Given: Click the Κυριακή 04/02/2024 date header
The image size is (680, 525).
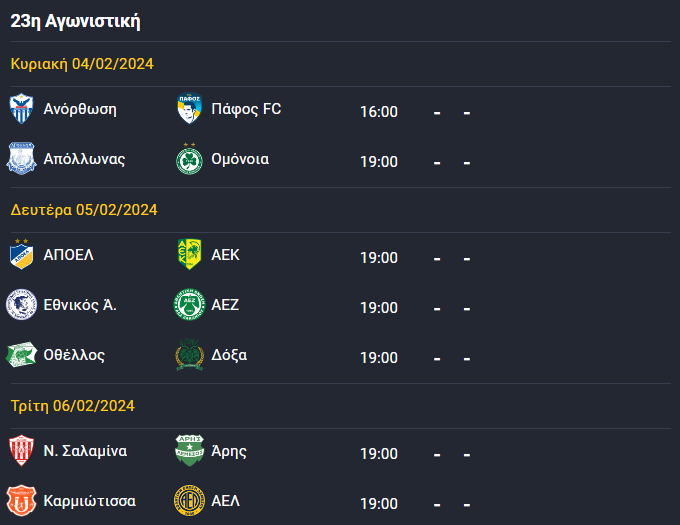Looking at the screenshot, I should pos(82,64).
